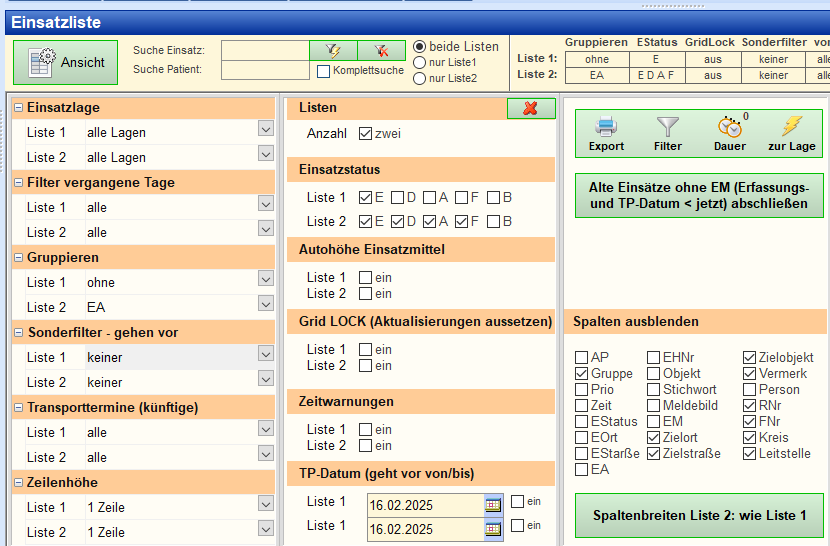
Task: Open Einsatzlage Liste 1 dropdown
Action: (x=265, y=128)
